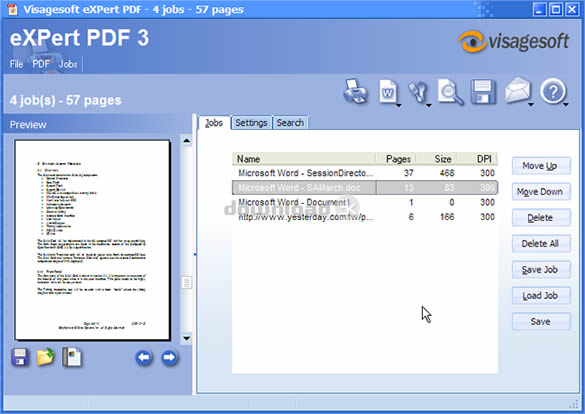Screen dimensions: 585x414
Task: Click the Delete All button
Action: (541, 244)
